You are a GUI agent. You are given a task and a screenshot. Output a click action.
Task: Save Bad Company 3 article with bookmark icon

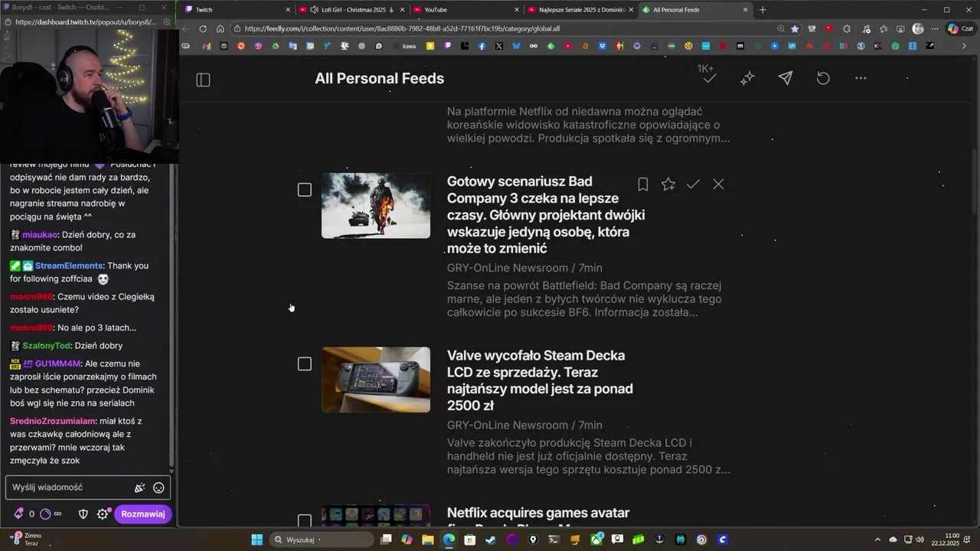[x=643, y=184]
